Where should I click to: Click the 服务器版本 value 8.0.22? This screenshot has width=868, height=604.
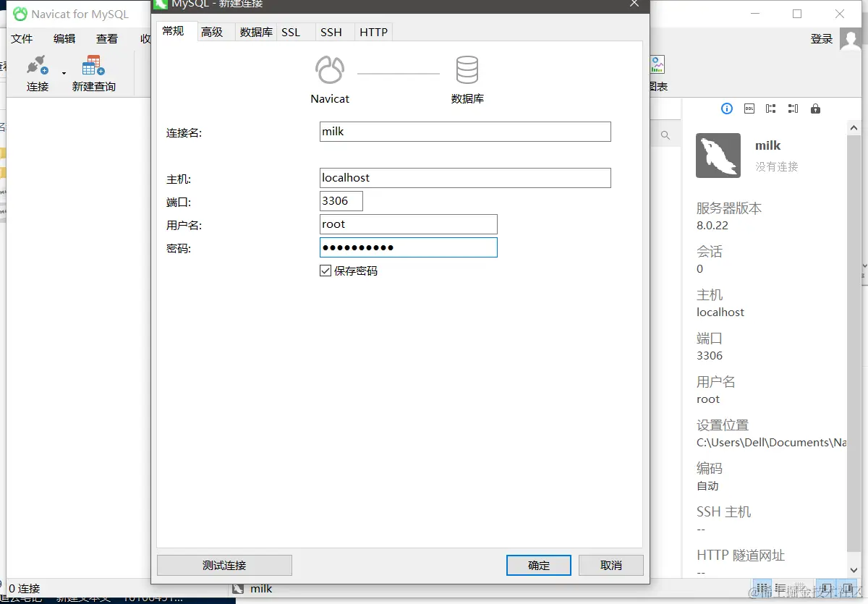(x=712, y=226)
